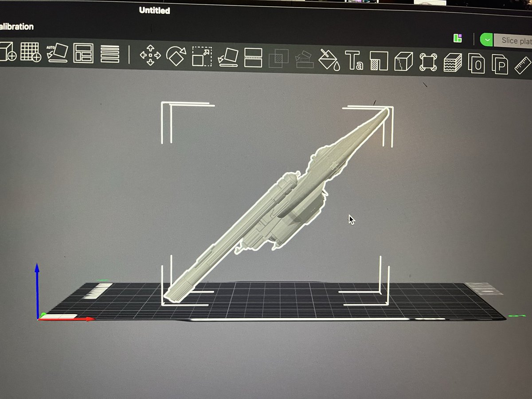Click the square icon with hatched corner
This screenshot has height=399, width=532.
pos(379,61)
